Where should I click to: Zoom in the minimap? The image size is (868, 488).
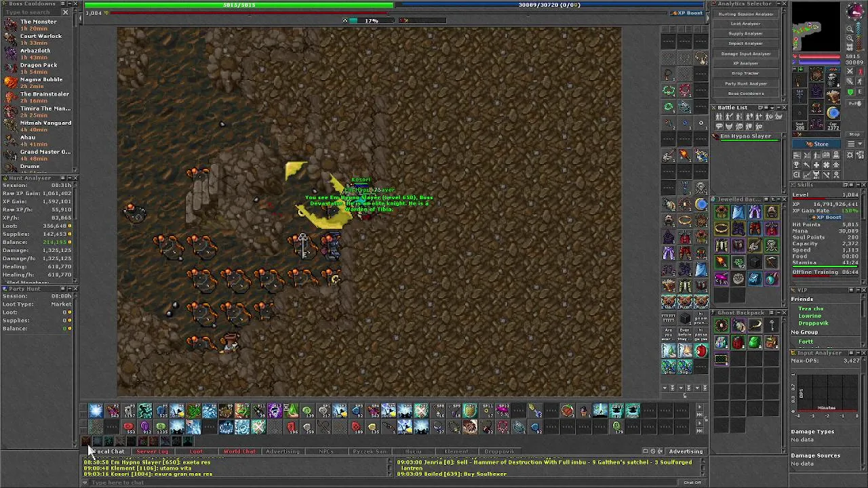(x=850, y=38)
